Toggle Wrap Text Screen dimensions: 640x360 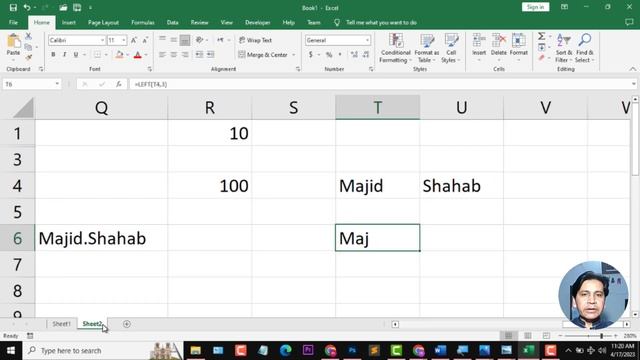coord(255,40)
